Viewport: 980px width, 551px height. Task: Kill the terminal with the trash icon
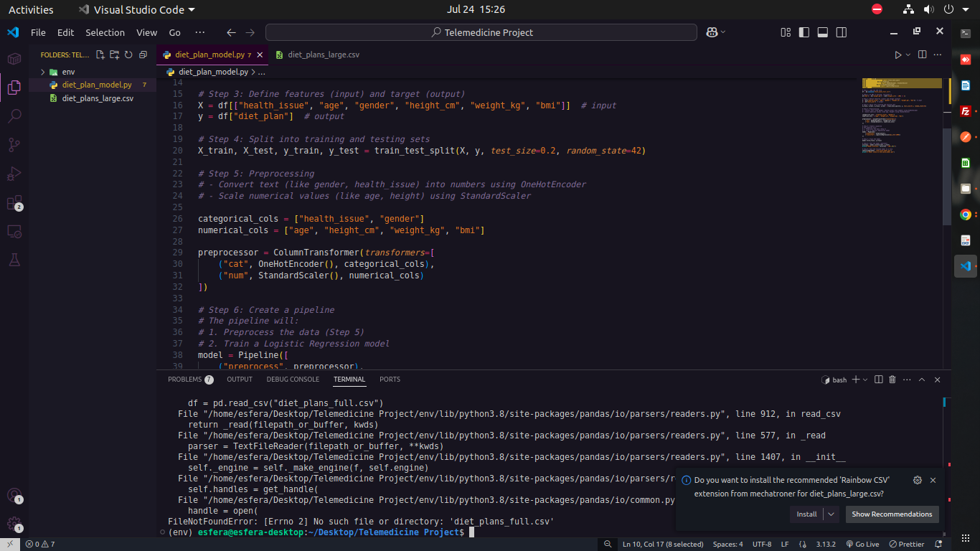[892, 380]
